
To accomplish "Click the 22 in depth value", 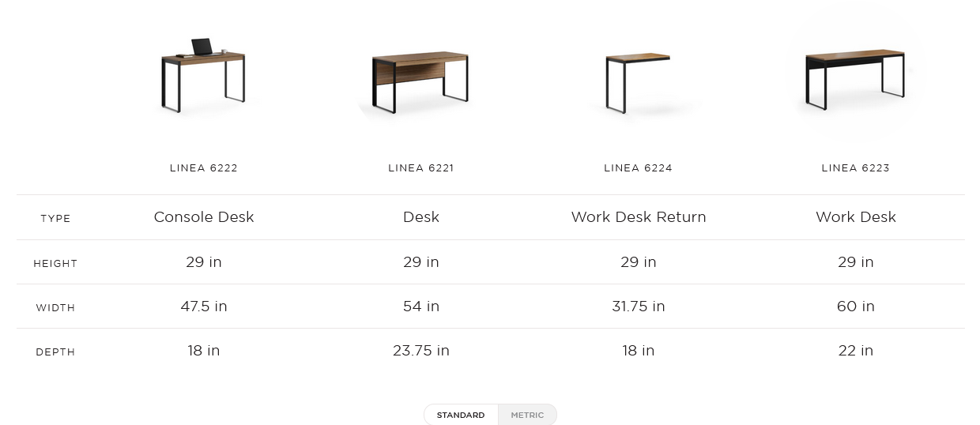I will click(855, 351).
